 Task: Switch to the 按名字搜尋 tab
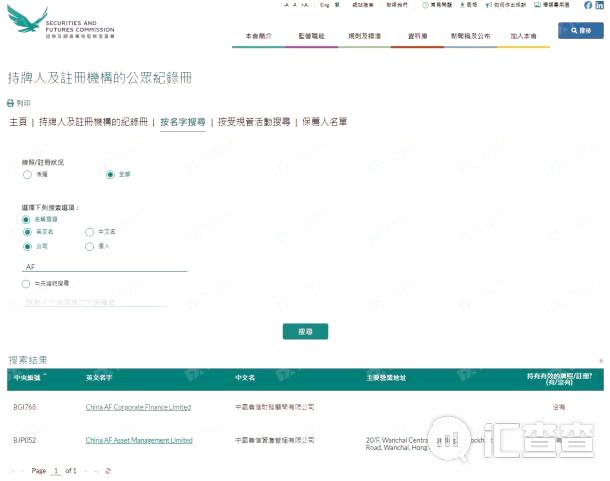tap(182, 122)
